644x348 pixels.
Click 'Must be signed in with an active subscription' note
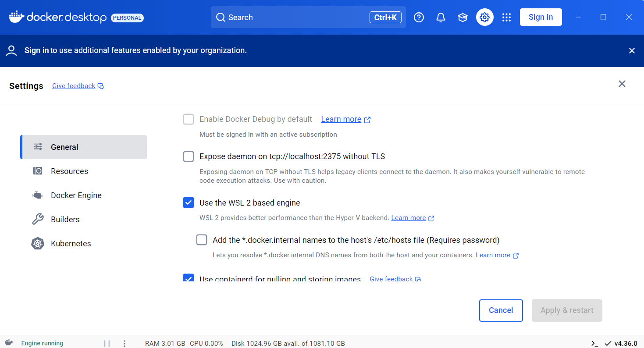coord(268,135)
